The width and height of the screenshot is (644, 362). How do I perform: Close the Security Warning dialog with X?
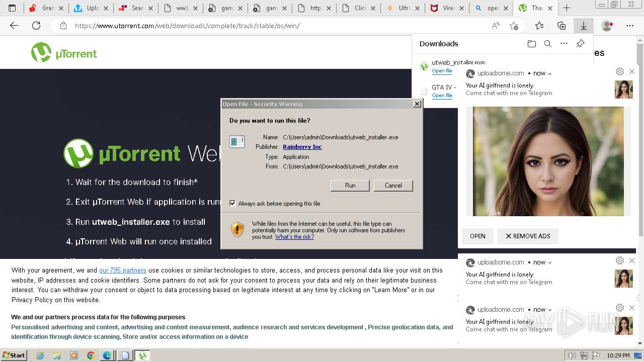417,104
